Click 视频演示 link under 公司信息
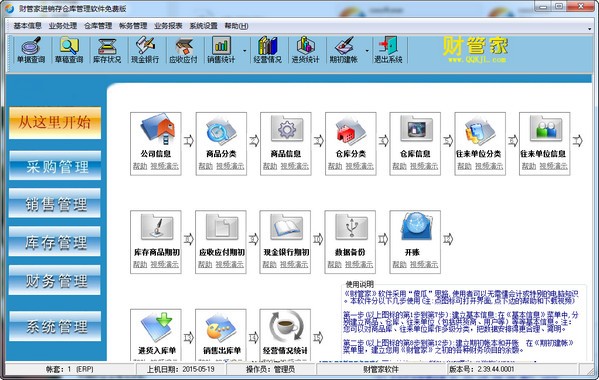This screenshot has height=380, width=599. pos(164,166)
